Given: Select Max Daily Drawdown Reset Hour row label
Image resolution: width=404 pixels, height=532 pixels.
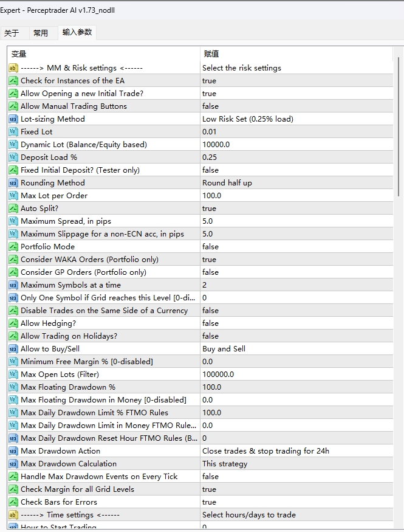Looking at the screenshot, I should click(109, 438).
